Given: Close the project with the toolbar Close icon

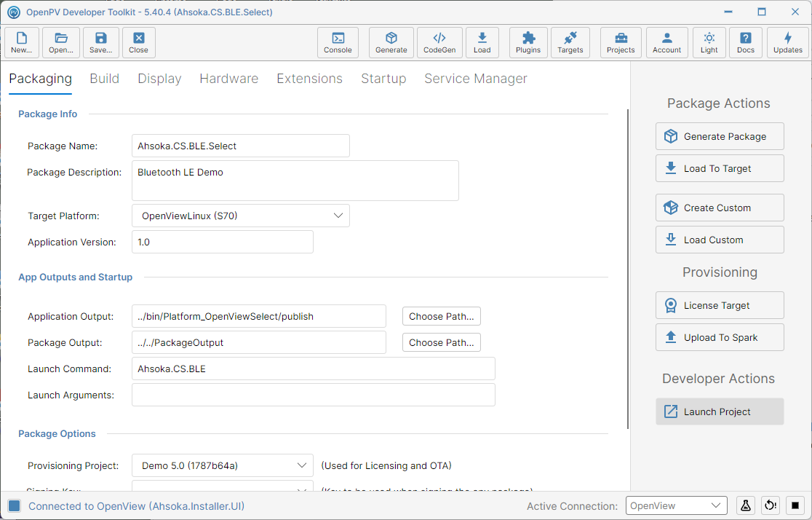Looking at the screenshot, I should 139,42.
